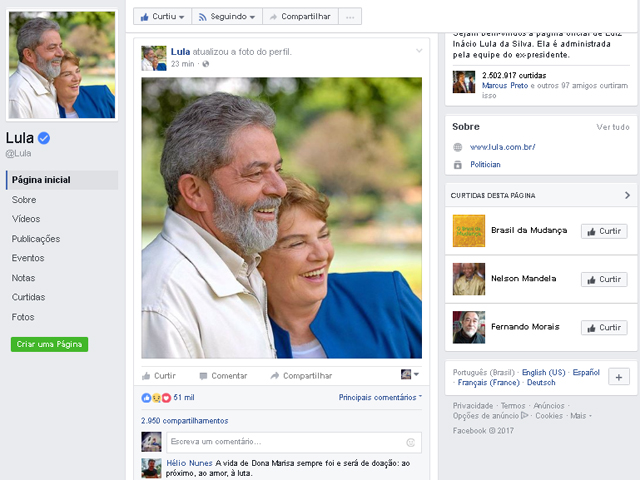This screenshot has height=480, width=640.
Task: Click the Curtir thumbs-up icon under the post
Action: coord(146,376)
